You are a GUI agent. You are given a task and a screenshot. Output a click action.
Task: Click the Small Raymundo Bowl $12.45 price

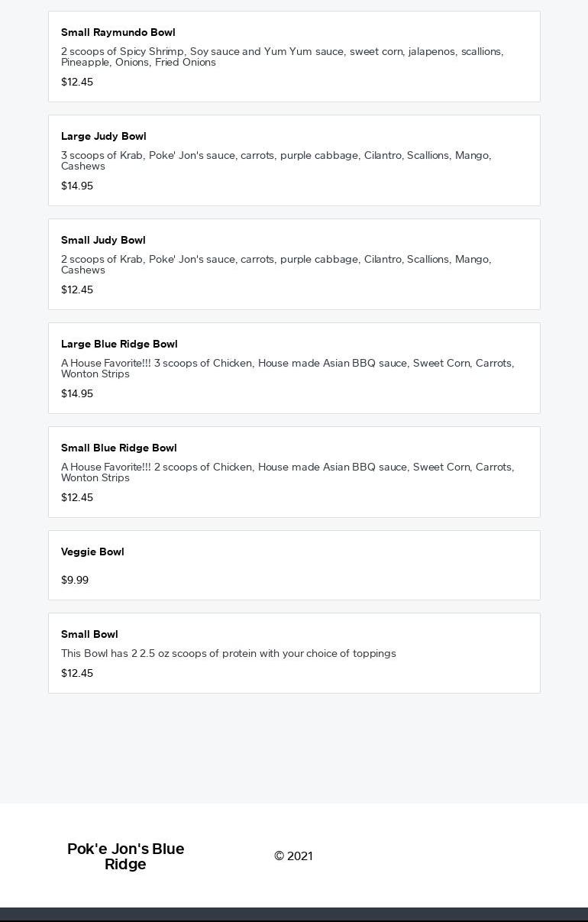pos(77,82)
